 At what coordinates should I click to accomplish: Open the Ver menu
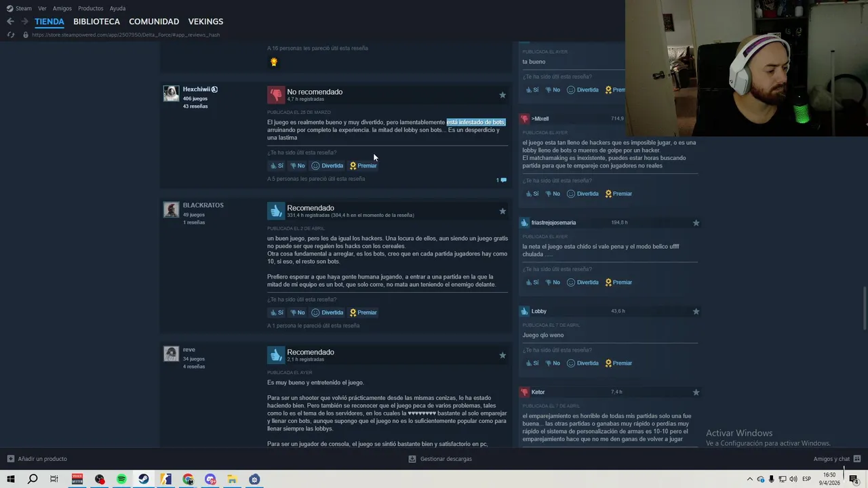click(x=42, y=8)
